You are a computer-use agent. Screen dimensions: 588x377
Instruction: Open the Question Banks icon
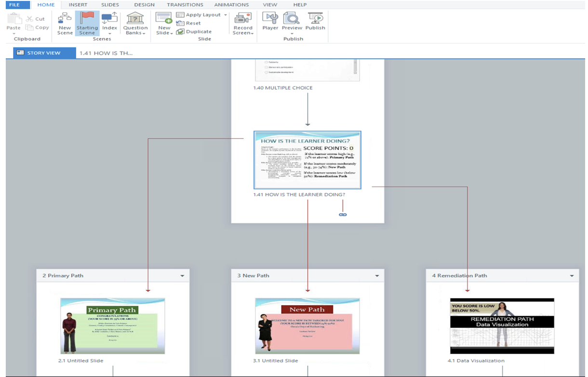135,19
